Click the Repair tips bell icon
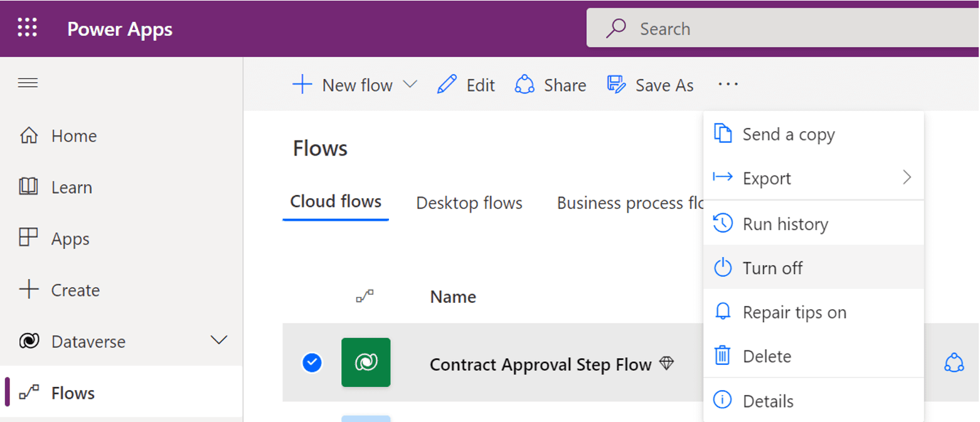Image resolution: width=980 pixels, height=422 pixels. click(x=723, y=312)
